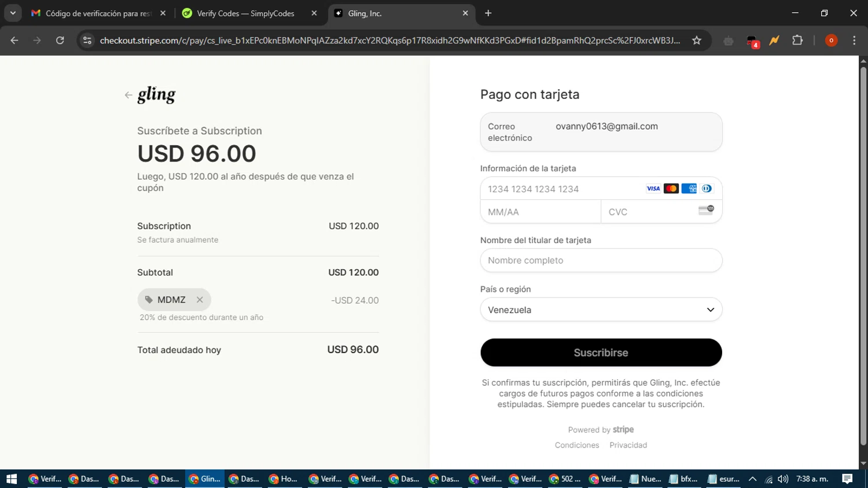868x488 pixels.
Task: Click the email ovanny0613@gmail.com field
Action: 601,132
